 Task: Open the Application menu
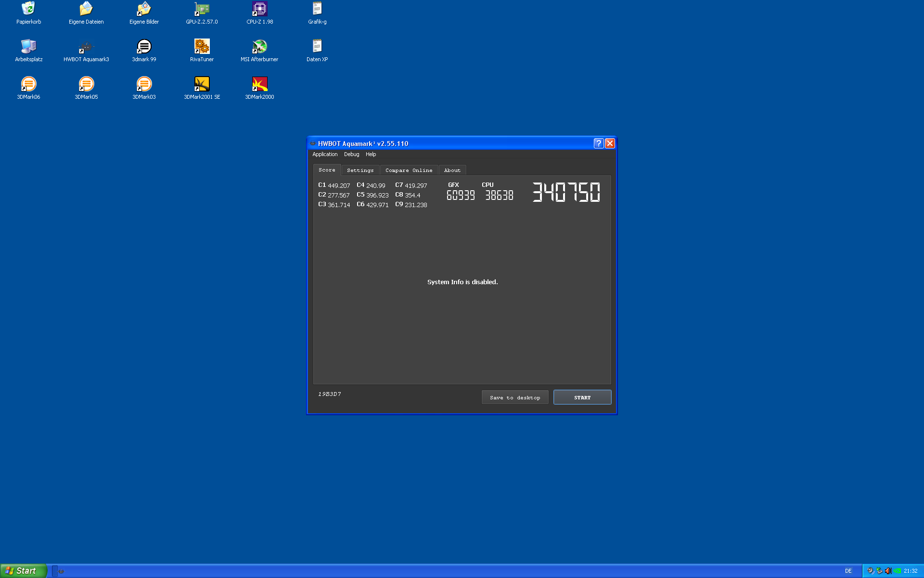click(325, 154)
